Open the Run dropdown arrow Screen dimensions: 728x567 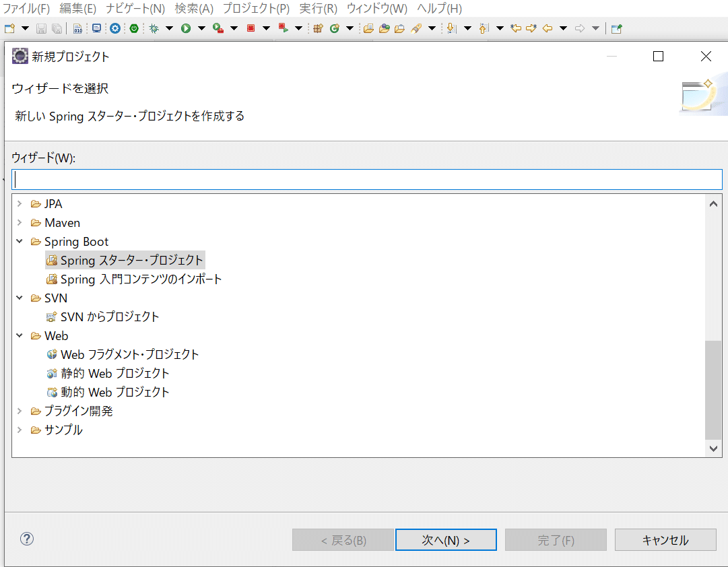(201, 28)
